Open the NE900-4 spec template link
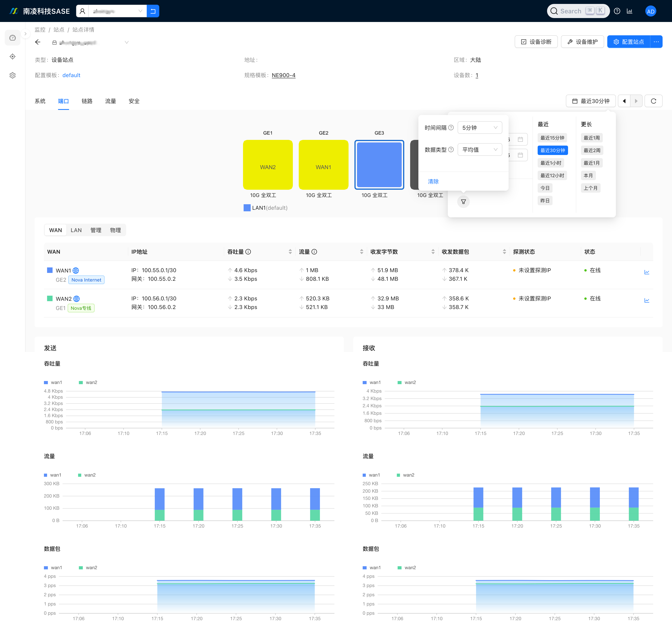Image resolution: width=672 pixels, height=640 pixels. [x=283, y=75]
